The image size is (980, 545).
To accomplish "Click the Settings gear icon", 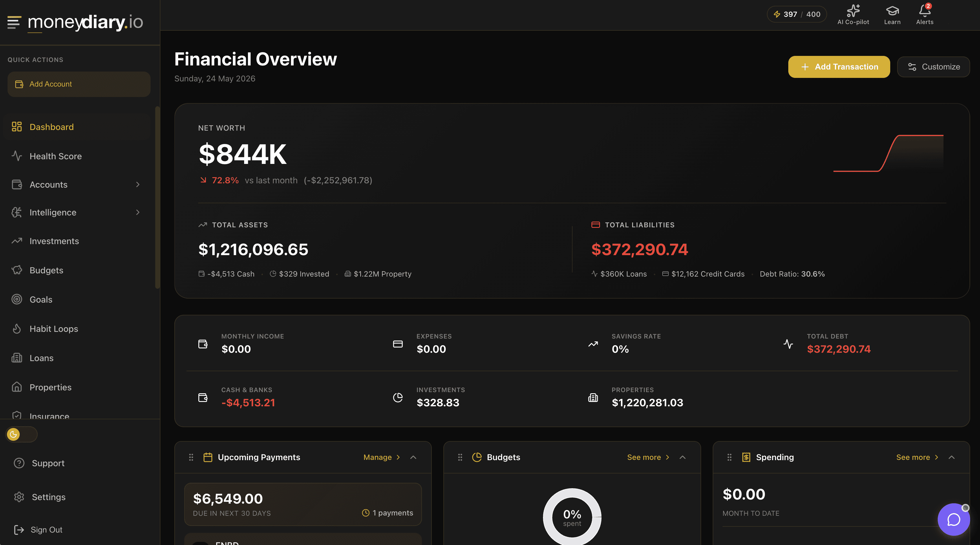I will (x=19, y=497).
